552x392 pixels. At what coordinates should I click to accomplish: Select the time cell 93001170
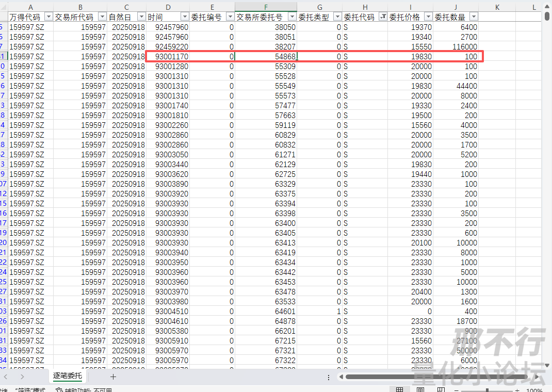click(x=168, y=57)
